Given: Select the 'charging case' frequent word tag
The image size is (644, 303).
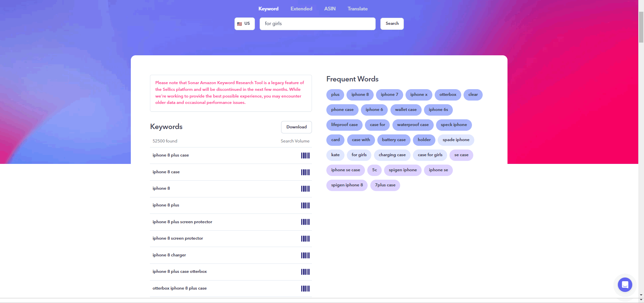Looking at the screenshot, I should click(392, 155).
